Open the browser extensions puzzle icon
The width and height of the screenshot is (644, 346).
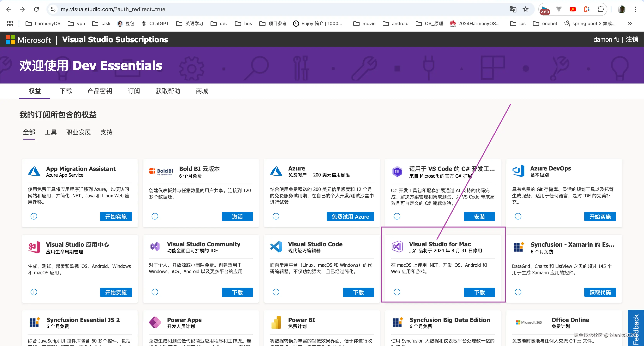600,9
